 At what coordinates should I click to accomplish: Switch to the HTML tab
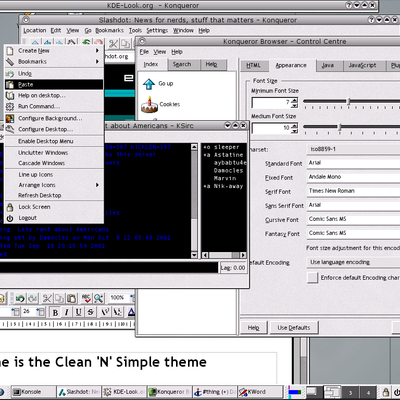(254, 65)
